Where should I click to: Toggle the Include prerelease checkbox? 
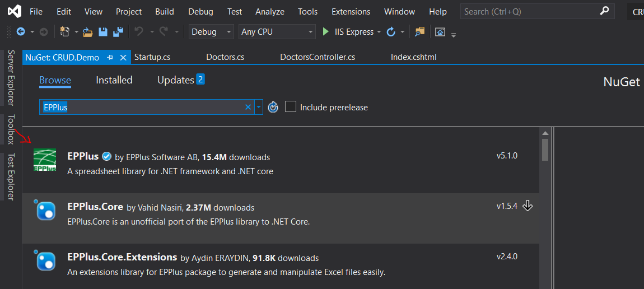291,107
